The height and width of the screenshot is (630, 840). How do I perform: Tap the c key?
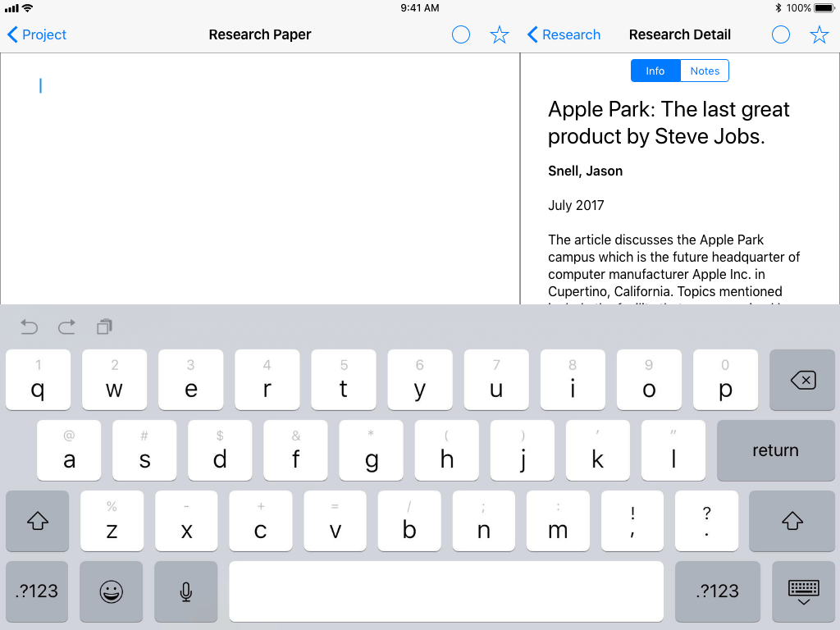(261, 521)
